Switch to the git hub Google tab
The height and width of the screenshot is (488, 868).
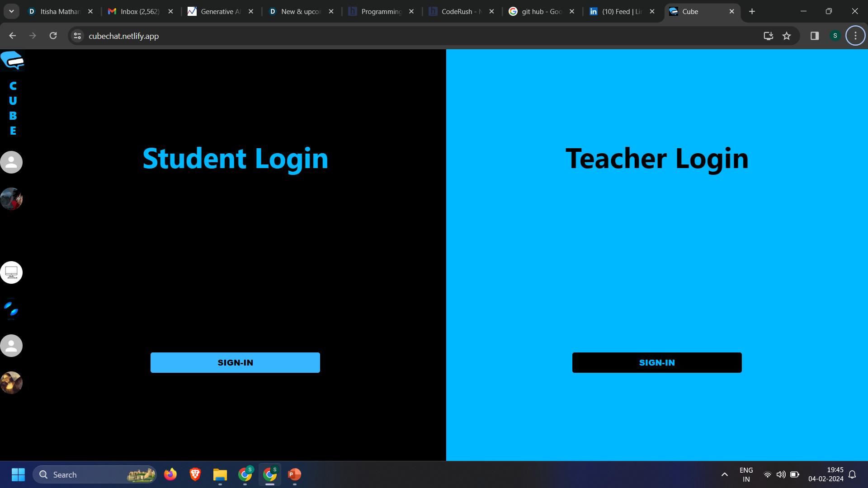coord(541,11)
